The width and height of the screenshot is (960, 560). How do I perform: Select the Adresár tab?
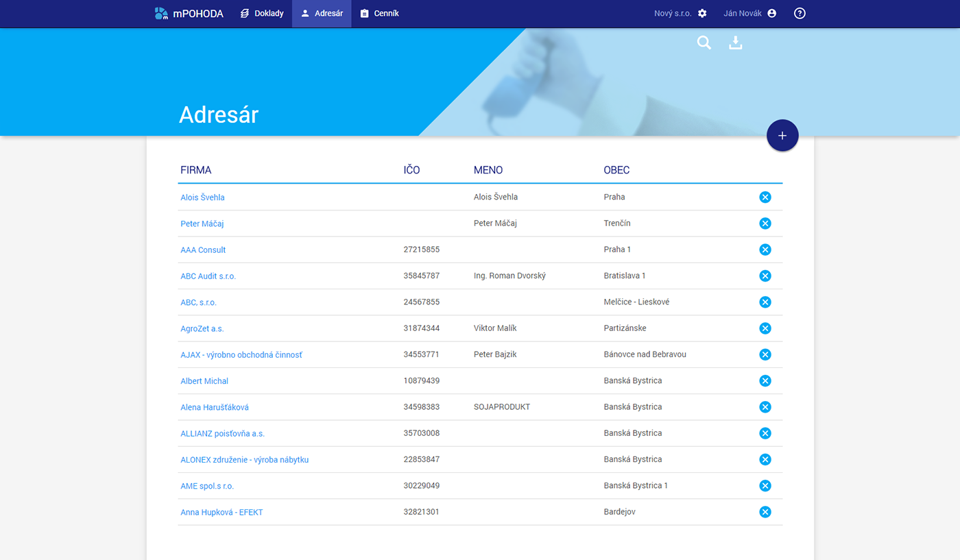(322, 13)
